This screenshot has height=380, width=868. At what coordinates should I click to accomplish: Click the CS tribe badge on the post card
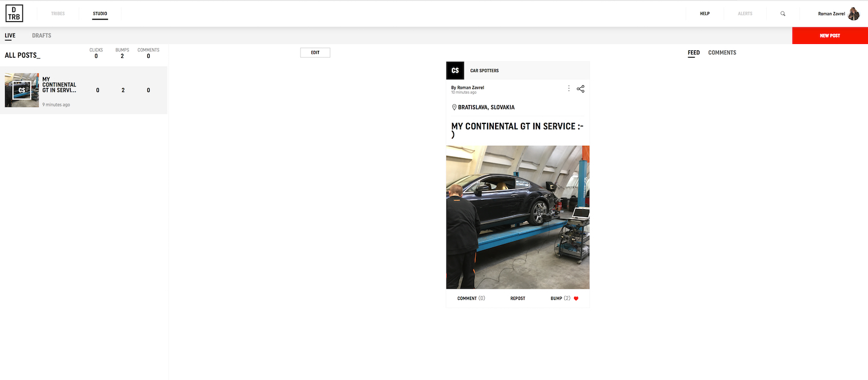tap(455, 70)
